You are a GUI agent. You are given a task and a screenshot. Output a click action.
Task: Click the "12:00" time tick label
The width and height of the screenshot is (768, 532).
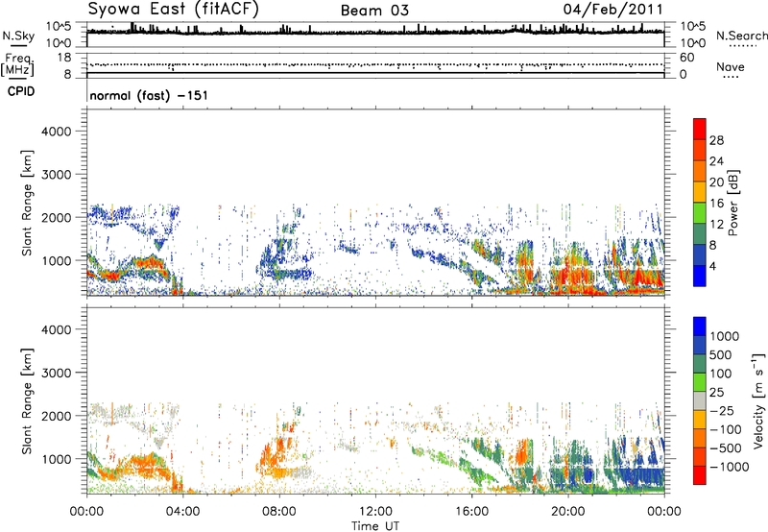375,512
